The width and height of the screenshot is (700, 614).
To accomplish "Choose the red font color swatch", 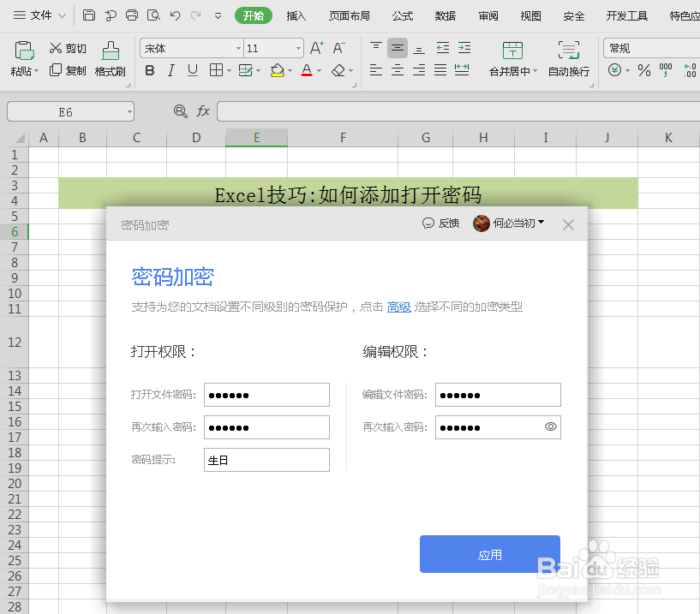I will [306, 75].
